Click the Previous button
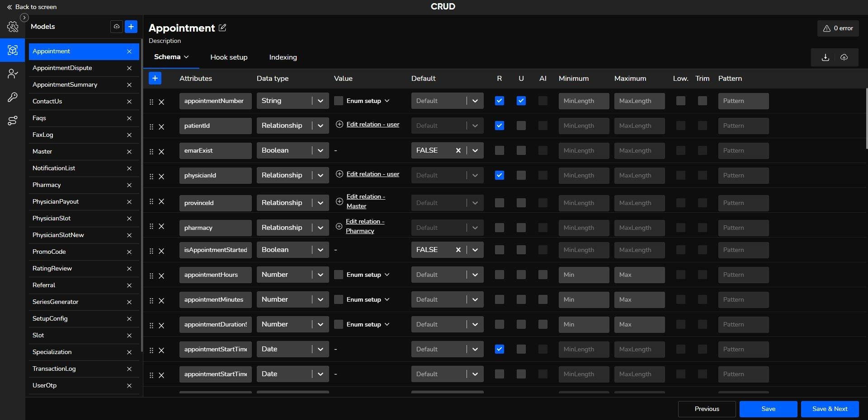 (x=707, y=409)
